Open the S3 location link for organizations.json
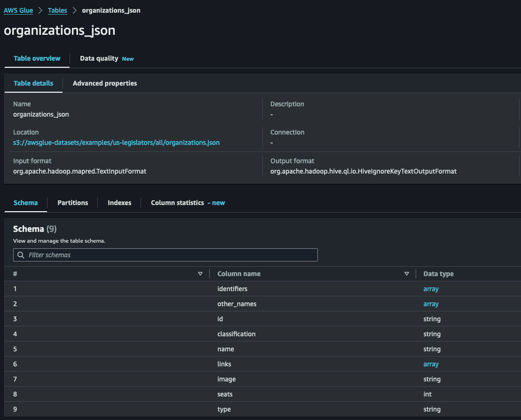 click(x=116, y=143)
